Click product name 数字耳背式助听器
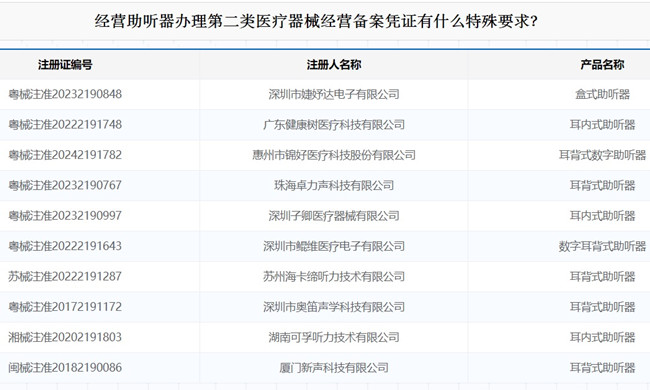650x390 pixels. [602, 246]
